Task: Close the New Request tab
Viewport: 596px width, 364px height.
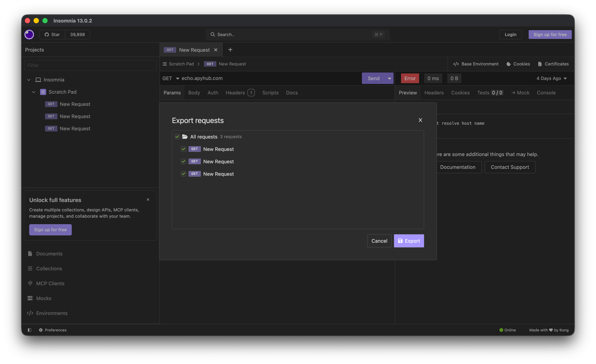Action: (x=216, y=50)
